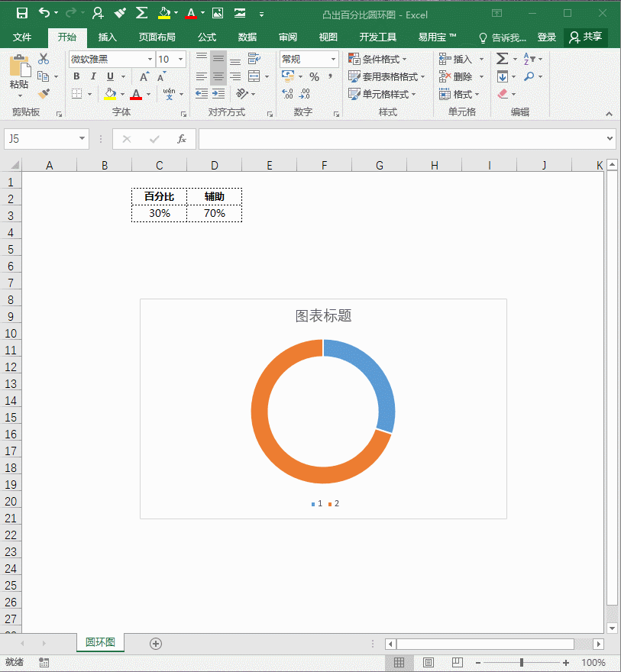Select the Format Painter brush
Viewport: 621px width, 672px height.
click(44, 93)
